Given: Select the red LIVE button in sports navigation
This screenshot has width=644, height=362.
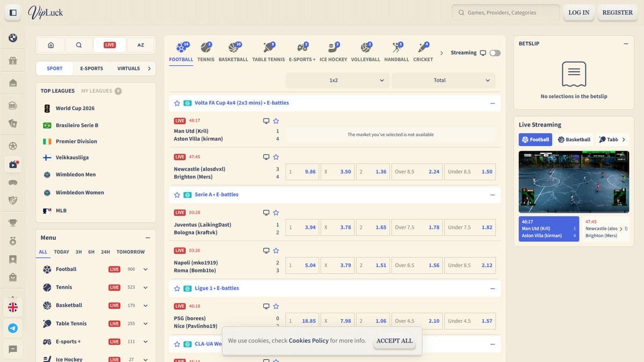Looking at the screenshot, I should [x=109, y=45].
